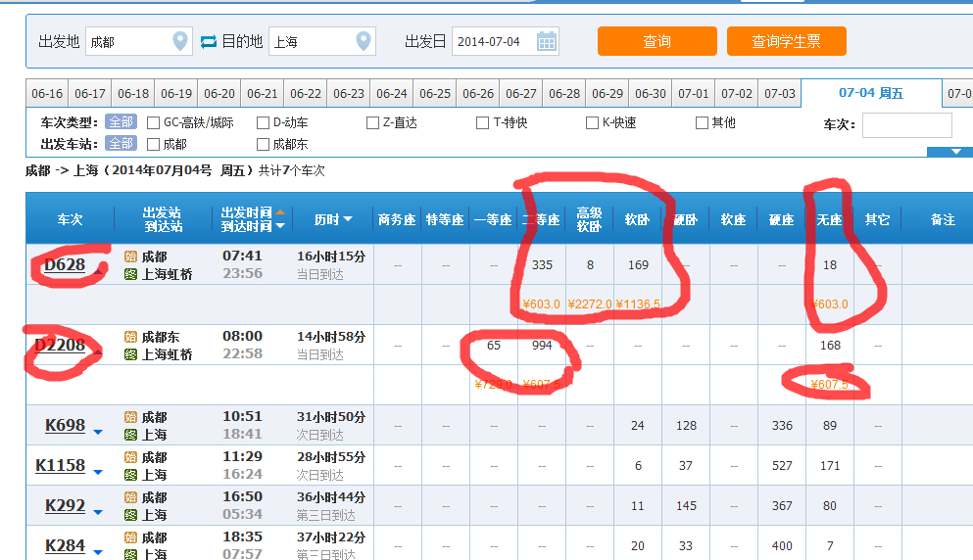
Task: Check the D-动车 train type box
Action: pos(264,122)
